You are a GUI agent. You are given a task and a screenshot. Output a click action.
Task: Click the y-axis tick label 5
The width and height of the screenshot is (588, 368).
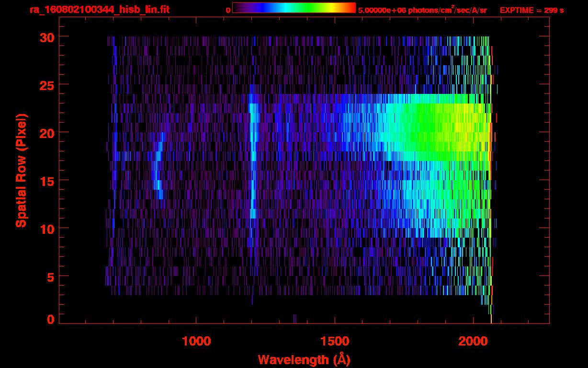click(51, 276)
